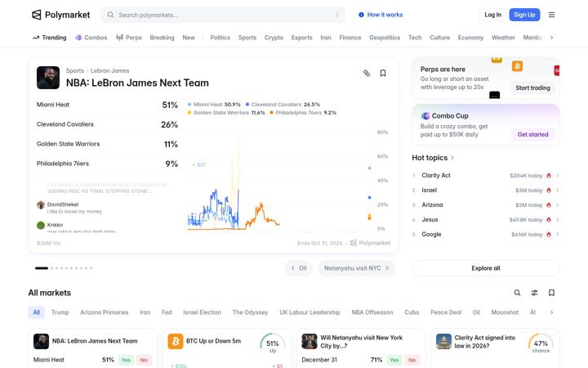Open Jesus topic chevron
Image resolution: width=588 pixels, height=368 pixels.
pyautogui.click(x=557, y=219)
